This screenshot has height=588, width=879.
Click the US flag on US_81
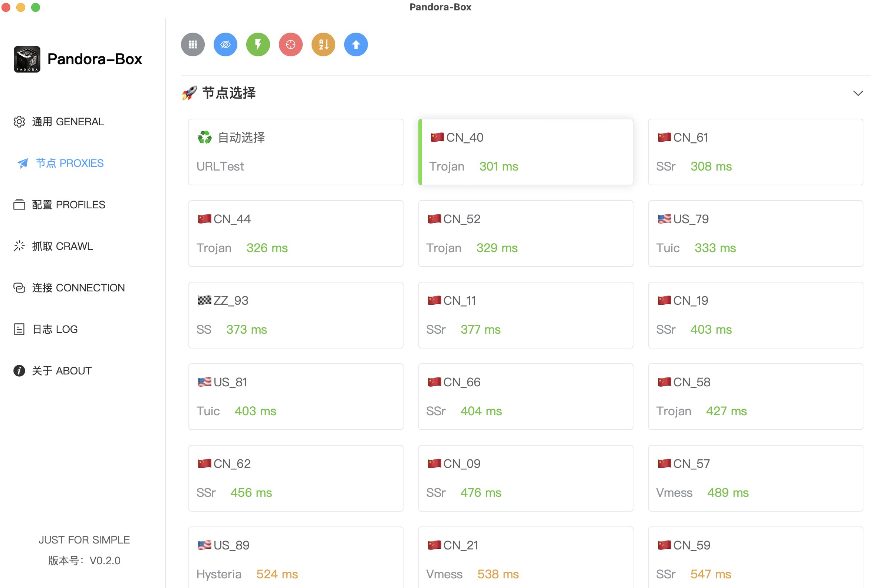(204, 382)
